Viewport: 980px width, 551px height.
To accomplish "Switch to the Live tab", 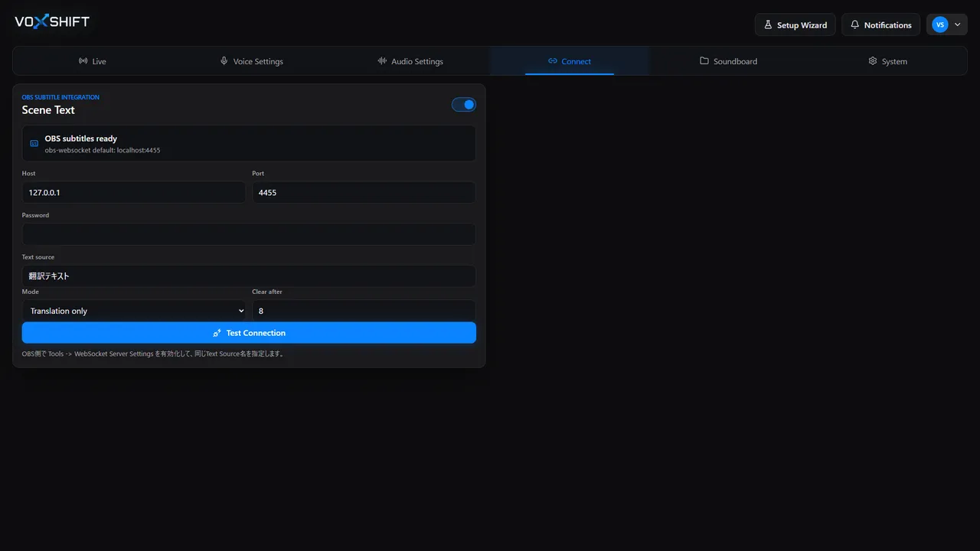I will [92, 61].
